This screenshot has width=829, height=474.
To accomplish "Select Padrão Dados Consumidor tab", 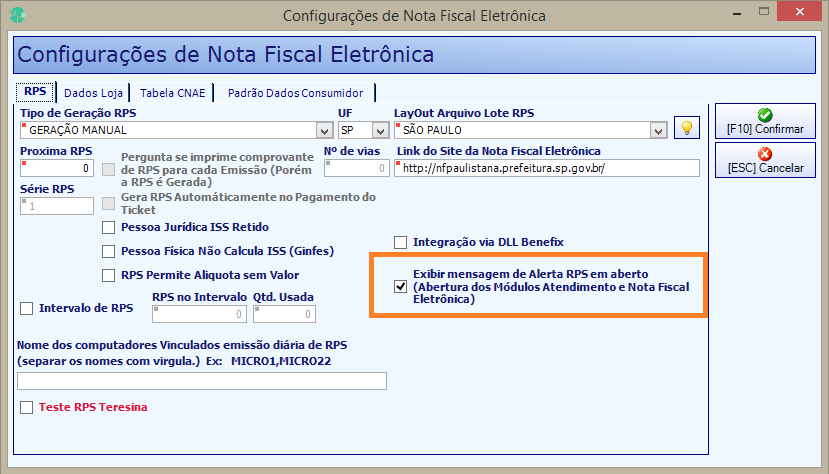I will (295, 93).
